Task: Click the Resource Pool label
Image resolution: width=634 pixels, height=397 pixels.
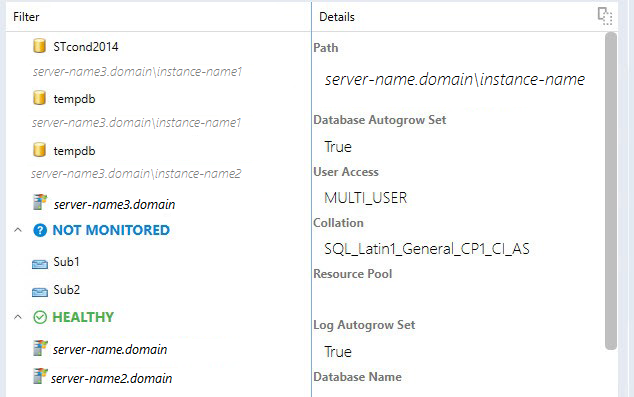Action: 353,274
